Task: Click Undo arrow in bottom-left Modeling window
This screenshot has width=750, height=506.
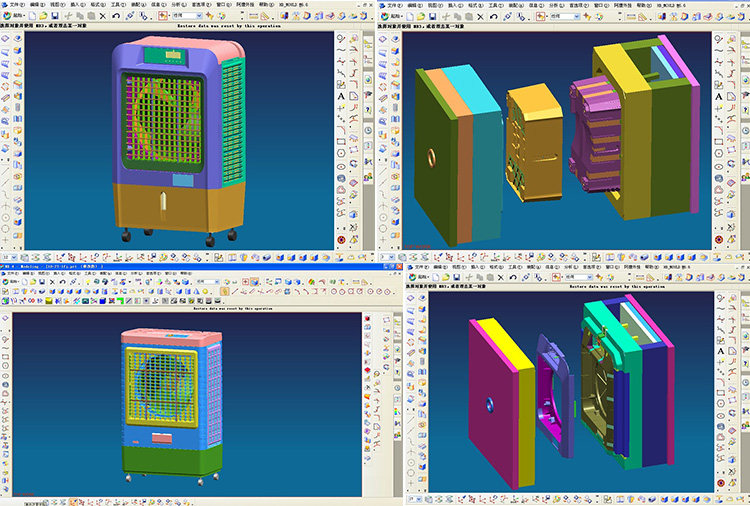Action: 63,282
